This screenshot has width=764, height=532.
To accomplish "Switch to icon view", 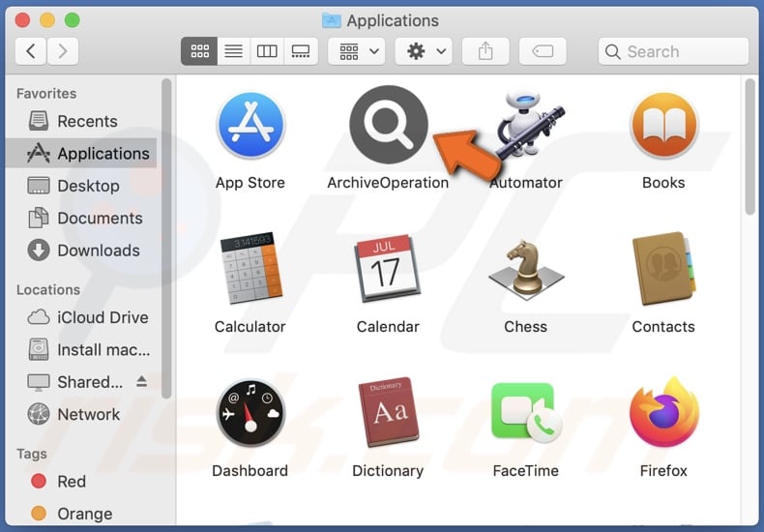I will 199,51.
